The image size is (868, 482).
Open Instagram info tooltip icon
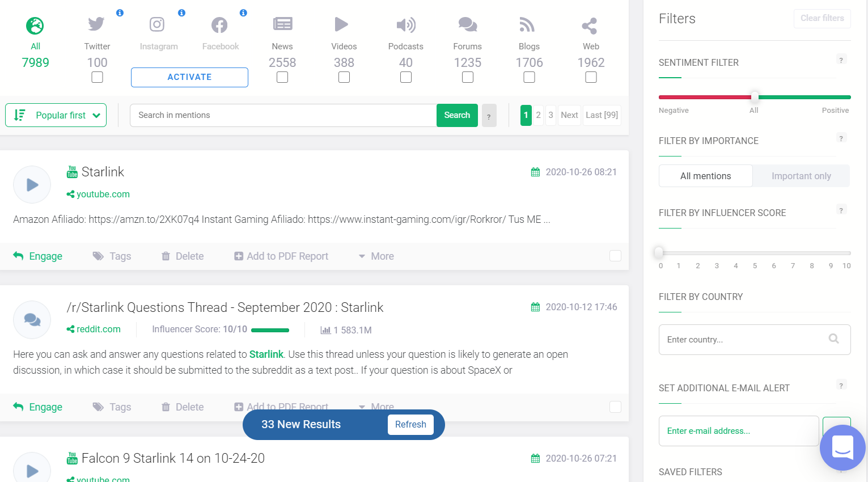click(x=181, y=12)
